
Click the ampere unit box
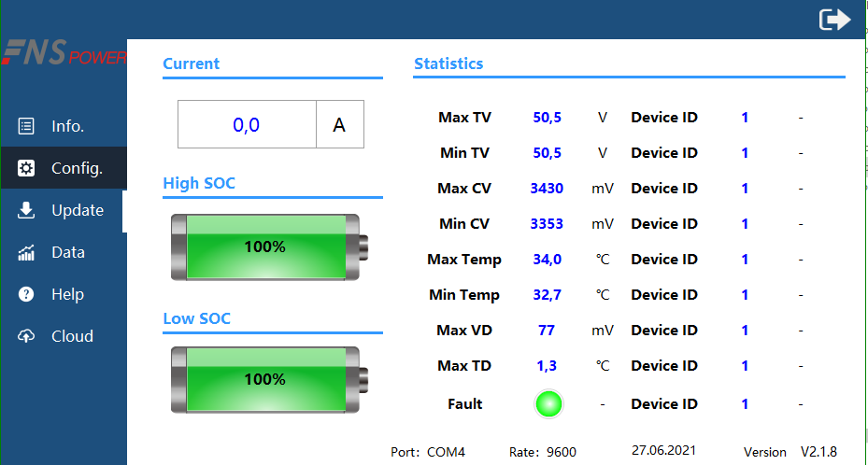coord(339,125)
